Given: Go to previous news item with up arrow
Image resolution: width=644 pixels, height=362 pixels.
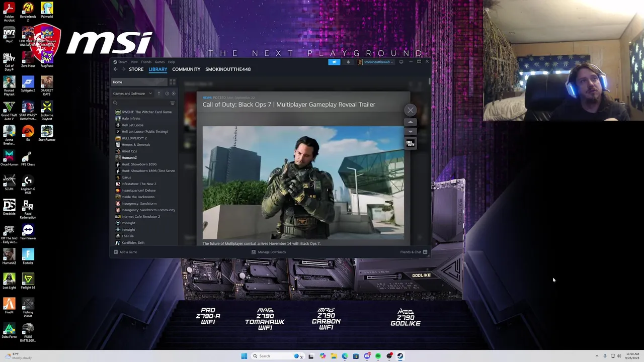Looking at the screenshot, I should pyautogui.click(x=411, y=122).
